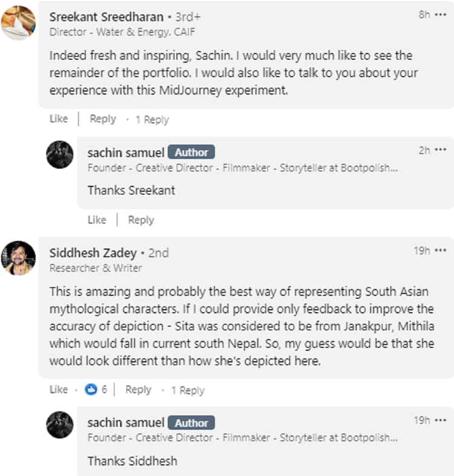Reply to Siddhesh Zadey's comment
Viewport: 454px width, 476px height.
point(138,390)
